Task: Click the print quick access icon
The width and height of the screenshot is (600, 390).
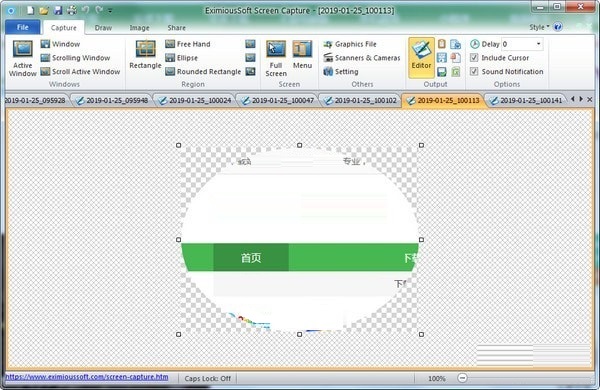Action: click(x=72, y=10)
